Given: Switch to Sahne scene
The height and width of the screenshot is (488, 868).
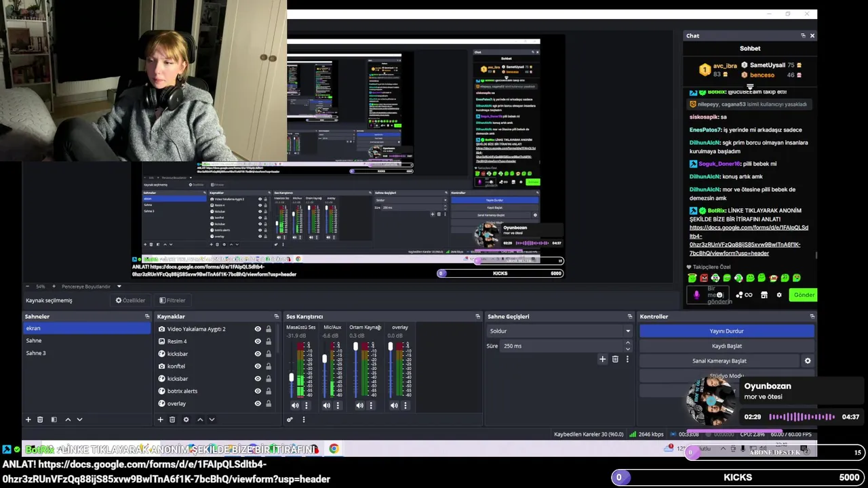Looking at the screenshot, I should pyautogui.click(x=87, y=341).
